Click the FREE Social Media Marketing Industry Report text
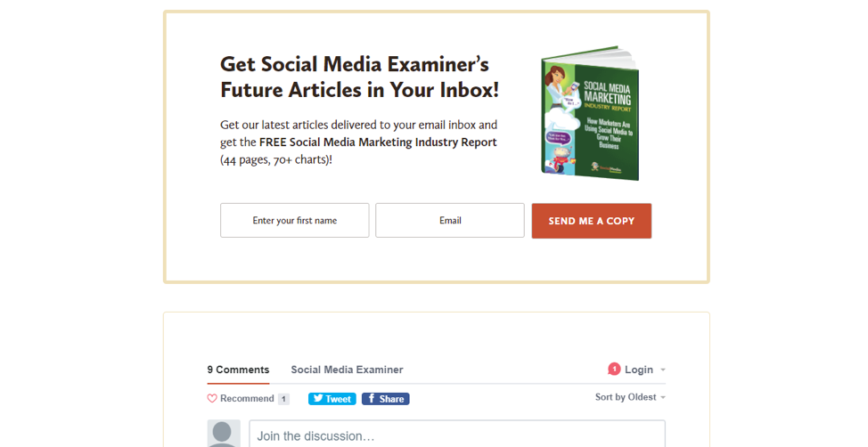868x447 pixels. (x=378, y=142)
